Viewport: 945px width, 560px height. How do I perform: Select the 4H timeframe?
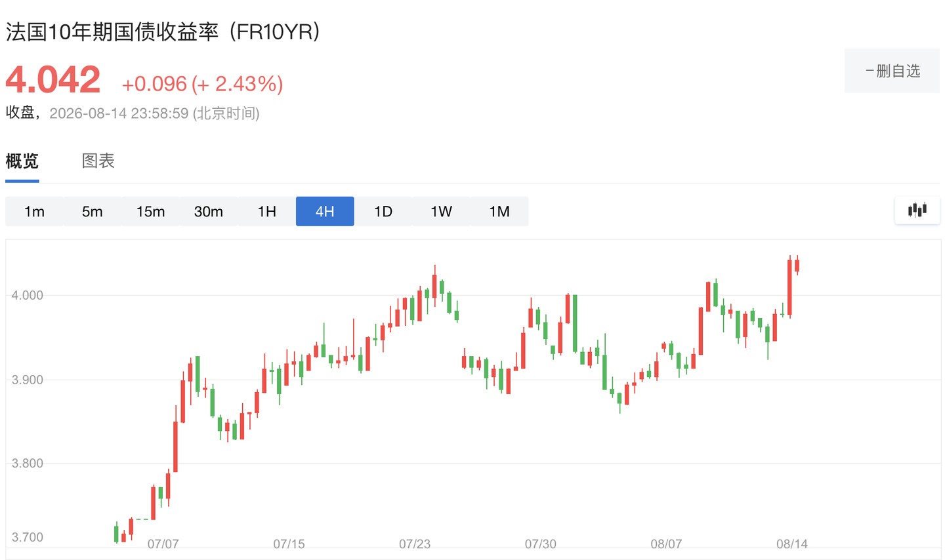point(325,211)
